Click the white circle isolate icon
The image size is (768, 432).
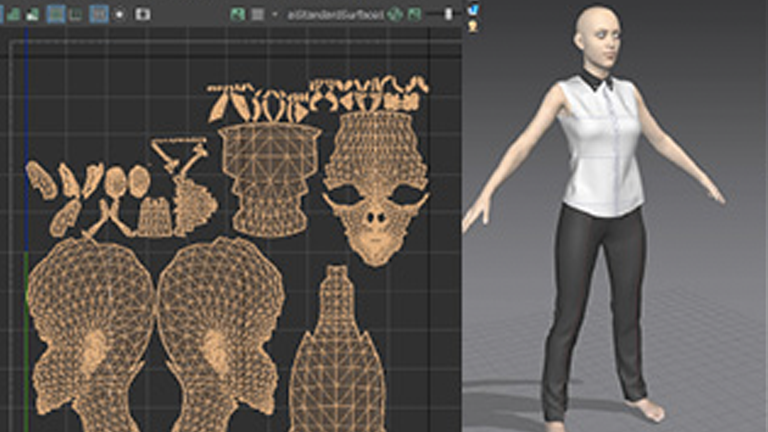[120, 14]
